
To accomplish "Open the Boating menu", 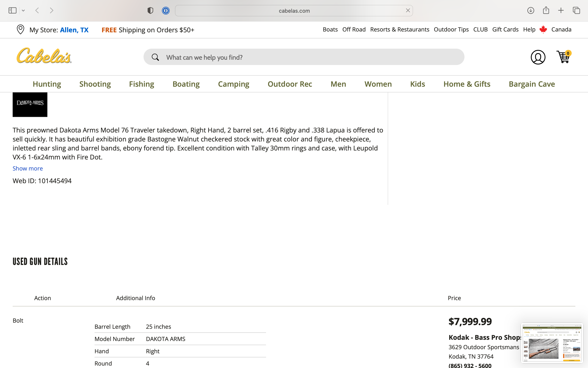I will pos(186,84).
